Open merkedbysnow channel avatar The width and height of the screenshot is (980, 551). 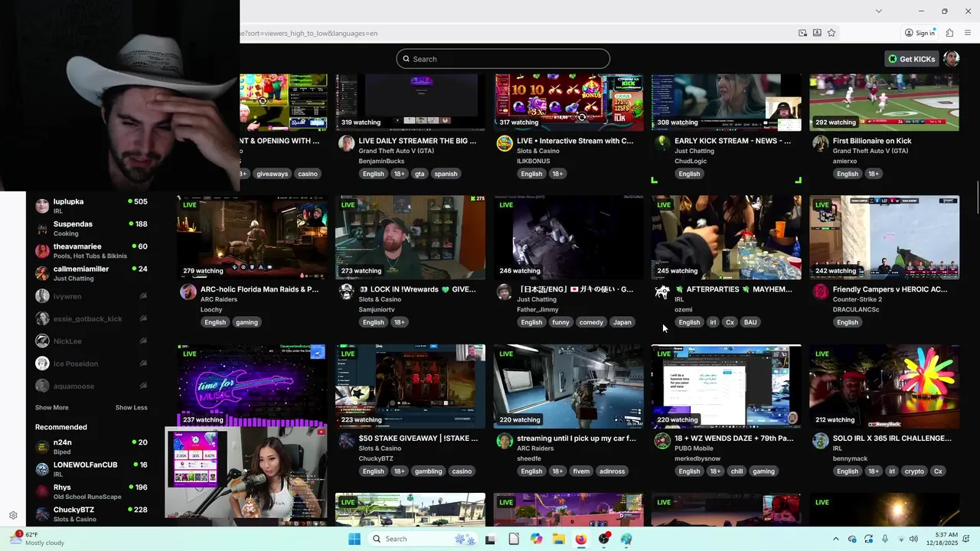click(x=662, y=441)
